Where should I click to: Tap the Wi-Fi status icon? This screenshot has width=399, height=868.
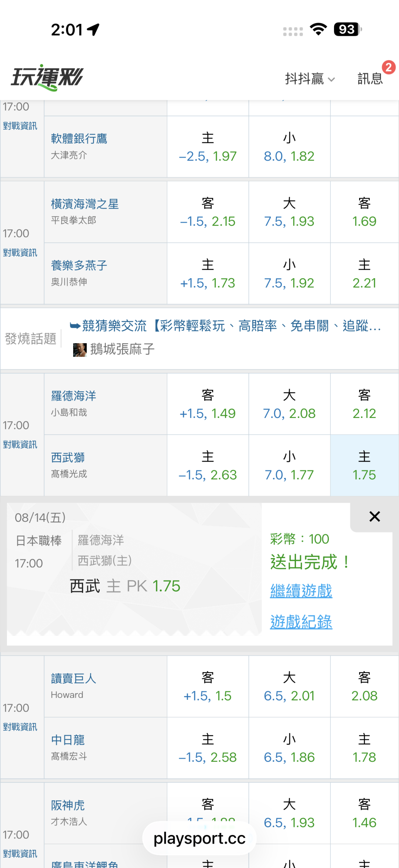318,29
